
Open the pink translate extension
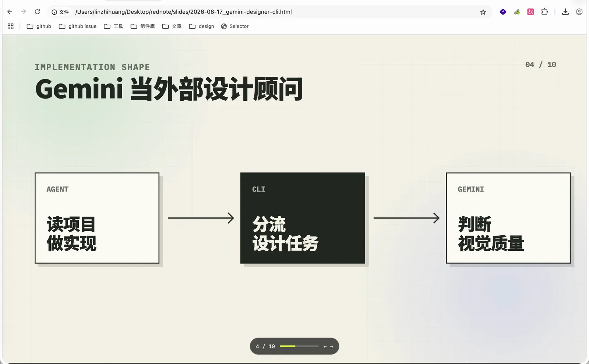530,12
